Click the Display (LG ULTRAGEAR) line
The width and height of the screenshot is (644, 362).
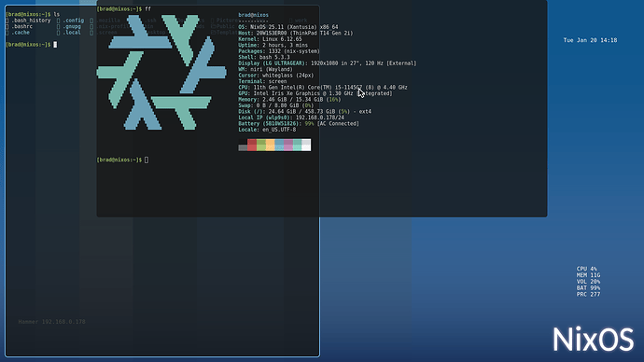328,63
